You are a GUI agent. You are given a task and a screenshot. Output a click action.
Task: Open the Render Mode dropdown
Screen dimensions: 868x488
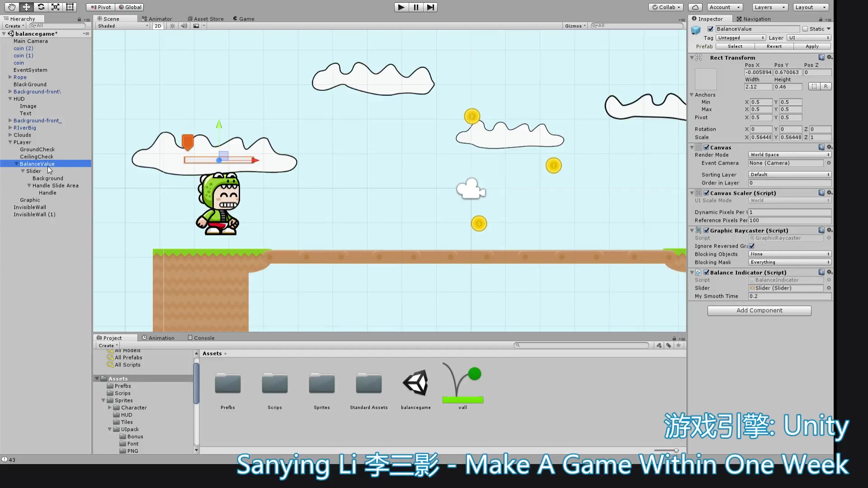(x=789, y=155)
